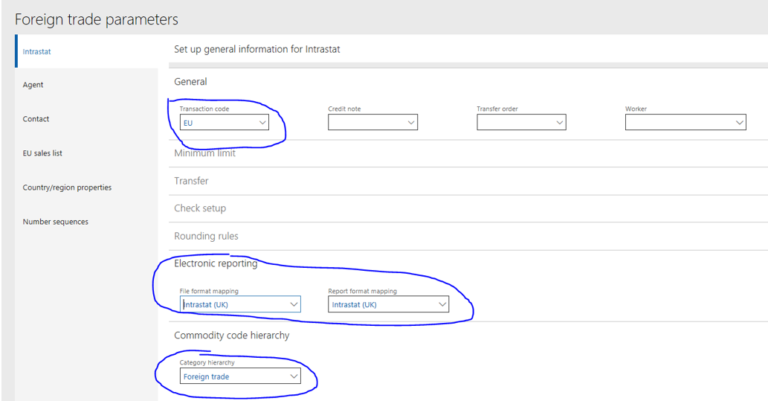Collapse the General section
768x401 pixels.
[x=191, y=81]
